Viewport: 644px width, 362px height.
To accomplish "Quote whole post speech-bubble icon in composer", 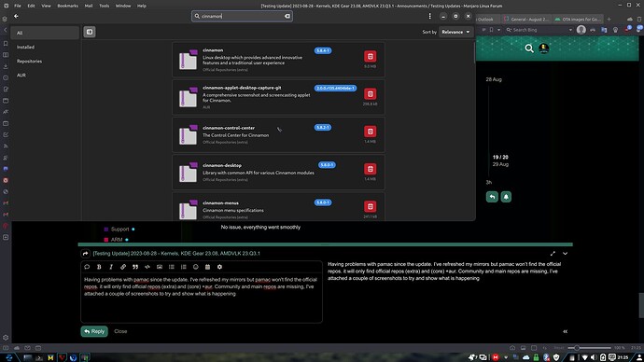I will coord(87,267).
